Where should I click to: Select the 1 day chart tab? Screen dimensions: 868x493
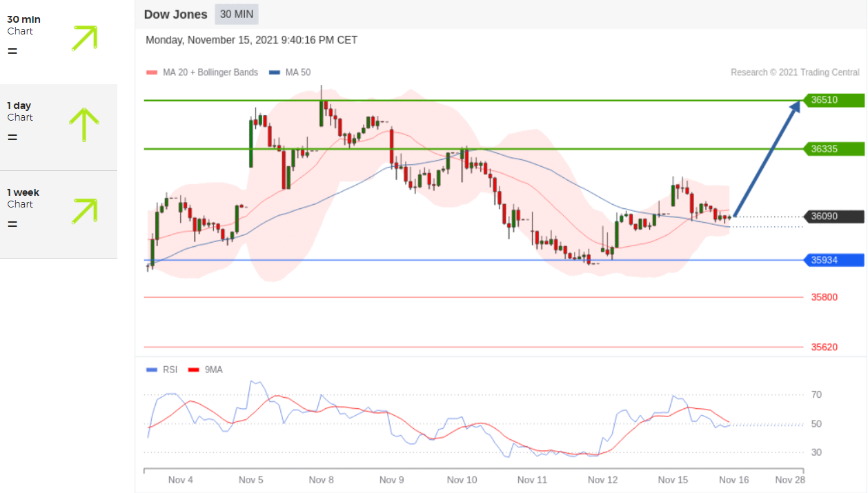[x=59, y=128]
